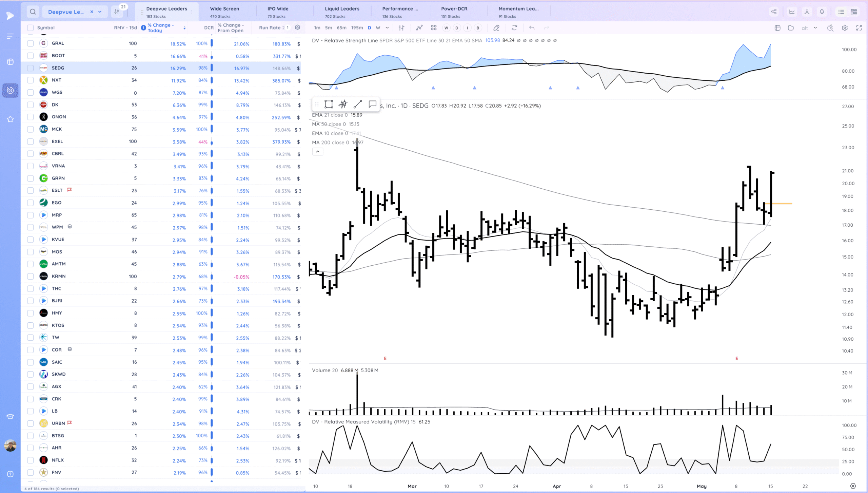868x493 pixels.
Task: Click the share icon in top bar
Action: 774,12
